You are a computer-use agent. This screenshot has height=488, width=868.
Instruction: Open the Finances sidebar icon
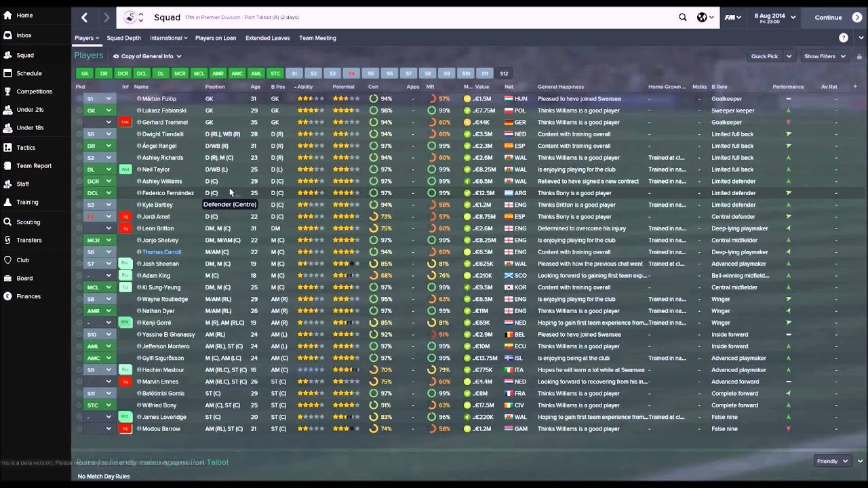point(7,296)
